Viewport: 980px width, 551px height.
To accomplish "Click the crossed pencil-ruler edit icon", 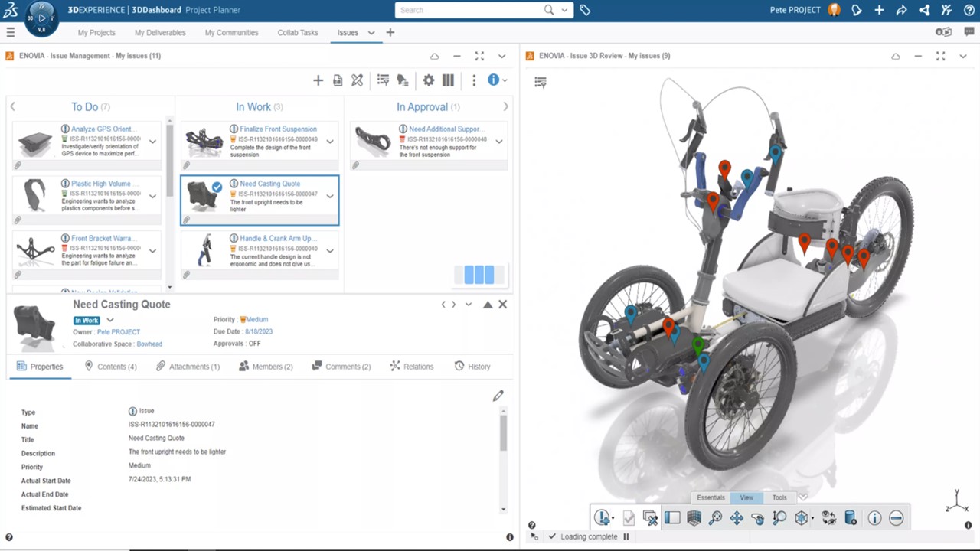I will [x=357, y=80].
